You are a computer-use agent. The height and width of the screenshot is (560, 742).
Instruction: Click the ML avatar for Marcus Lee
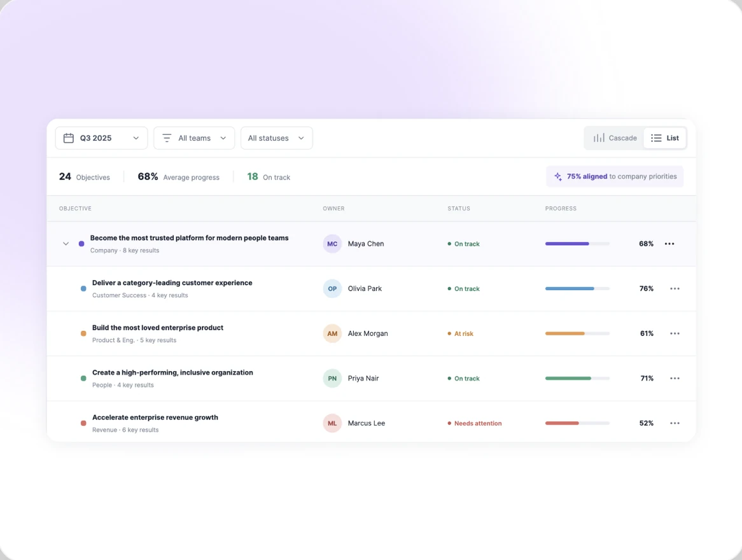coord(332,423)
